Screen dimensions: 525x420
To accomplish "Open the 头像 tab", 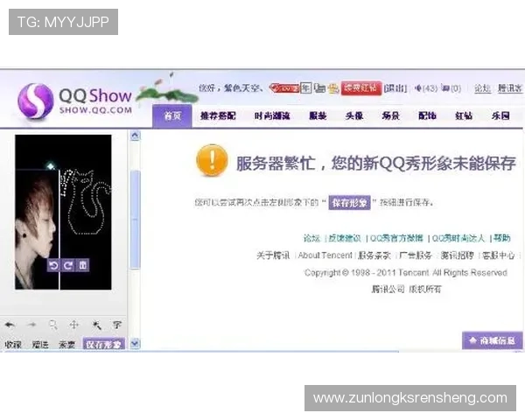I will click(x=354, y=115).
